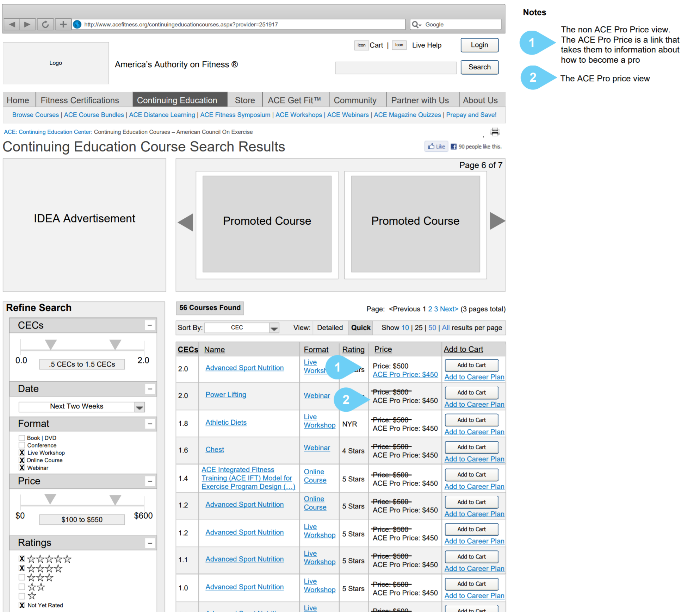Uncheck the Live Workshop format checkbox
The height and width of the screenshot is (612, 700).
(x=22, y=453)
